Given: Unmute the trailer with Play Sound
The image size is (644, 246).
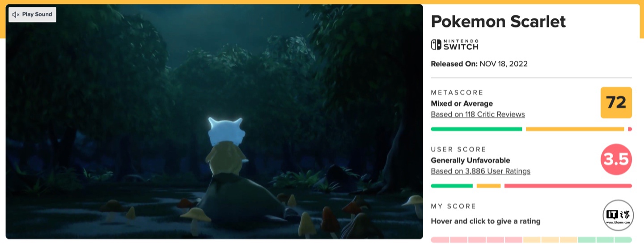Looking at the screenshot, I should click(32, 14).
